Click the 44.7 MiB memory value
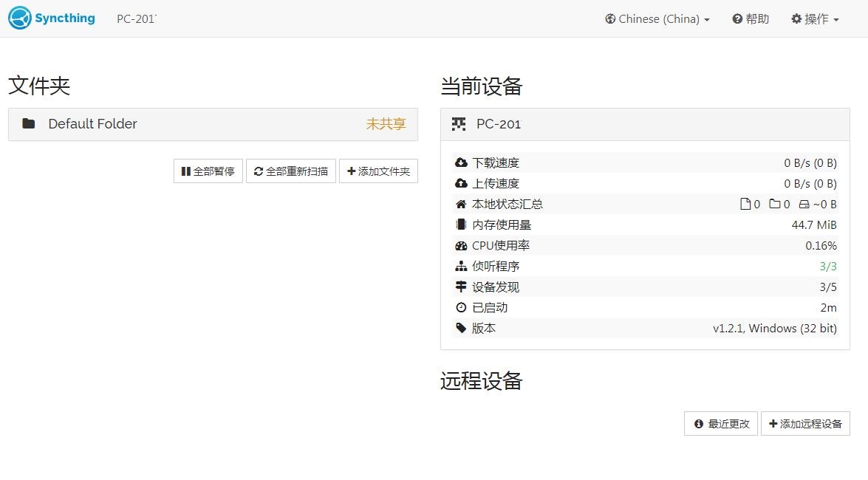 pos(814,224)
